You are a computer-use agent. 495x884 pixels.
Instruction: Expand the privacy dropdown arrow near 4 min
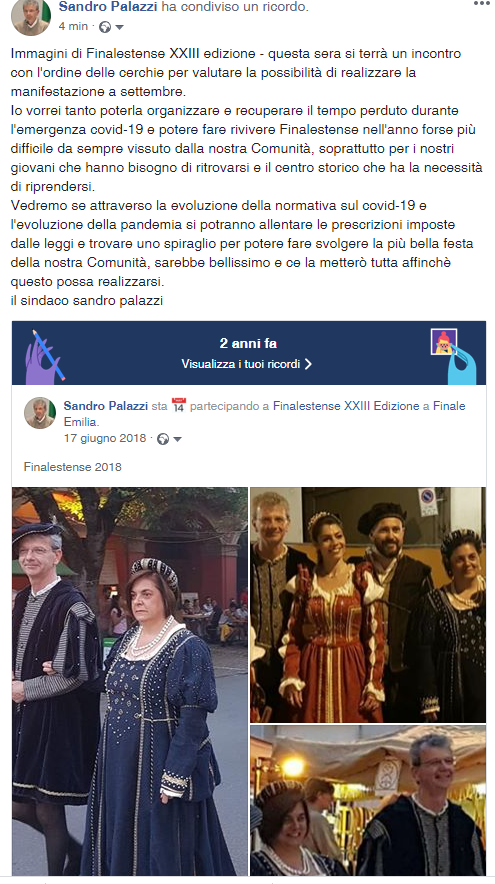119,27
